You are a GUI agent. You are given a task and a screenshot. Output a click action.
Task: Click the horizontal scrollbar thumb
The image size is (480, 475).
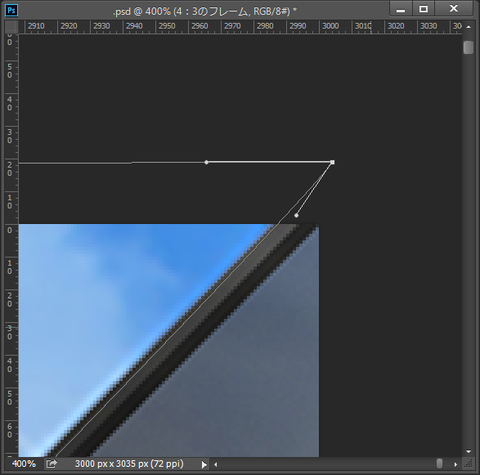click(x=439, y=464)
